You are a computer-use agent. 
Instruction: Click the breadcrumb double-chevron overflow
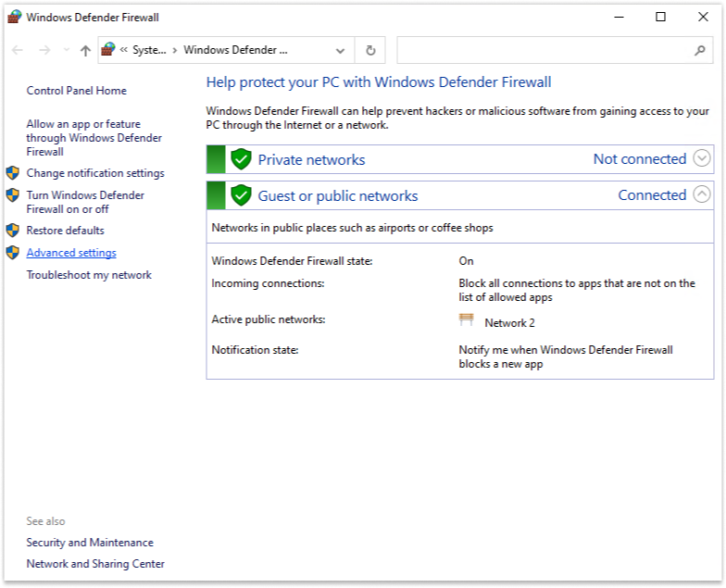click(124, 50)
